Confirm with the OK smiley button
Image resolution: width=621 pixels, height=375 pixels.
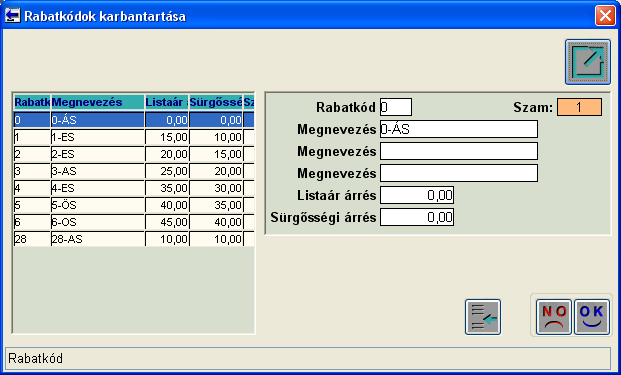[592, 317]
